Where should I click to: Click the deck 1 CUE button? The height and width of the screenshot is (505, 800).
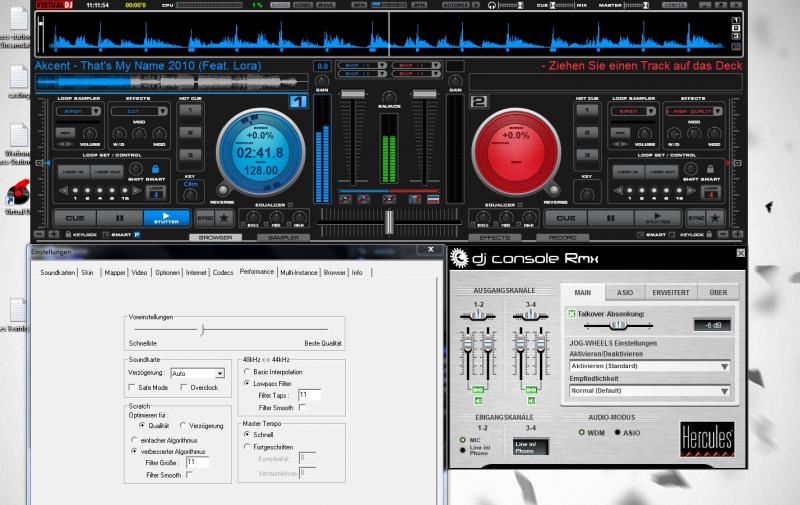75,218
